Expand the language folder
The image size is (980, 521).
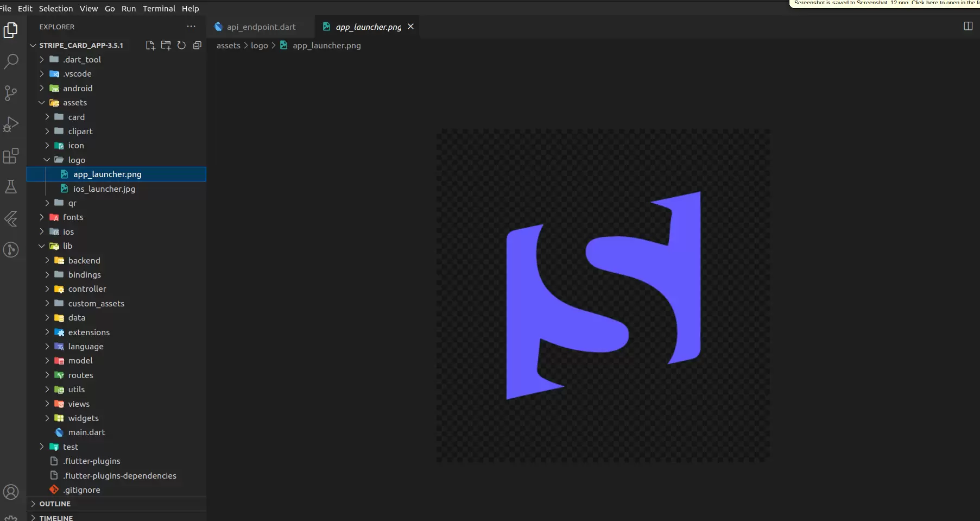(116, 346)
